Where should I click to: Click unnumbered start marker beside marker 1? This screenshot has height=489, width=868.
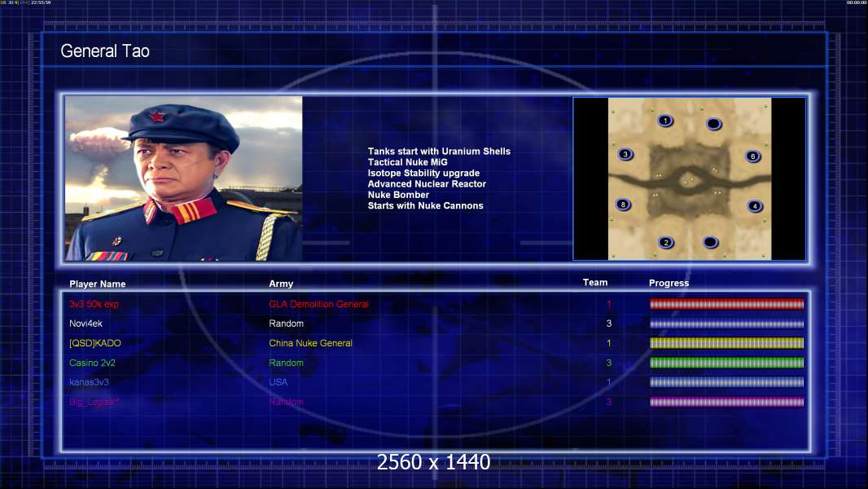(x=713, y=124)
